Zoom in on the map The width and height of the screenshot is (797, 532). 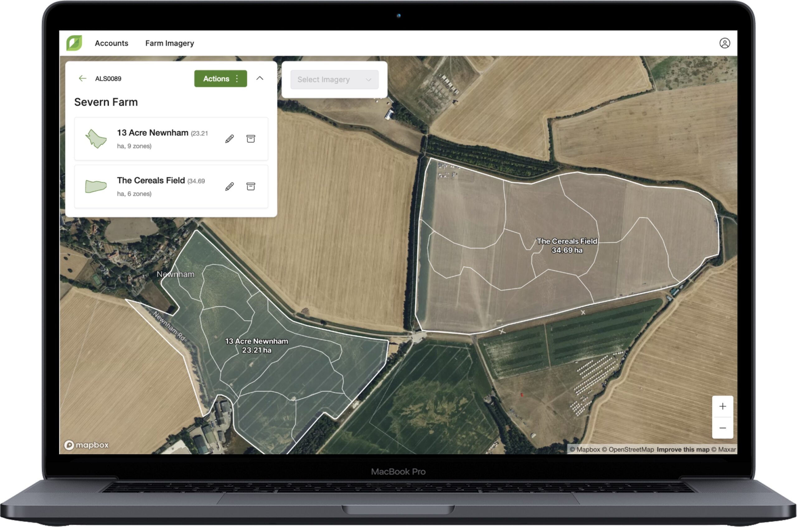click(723, 406)
